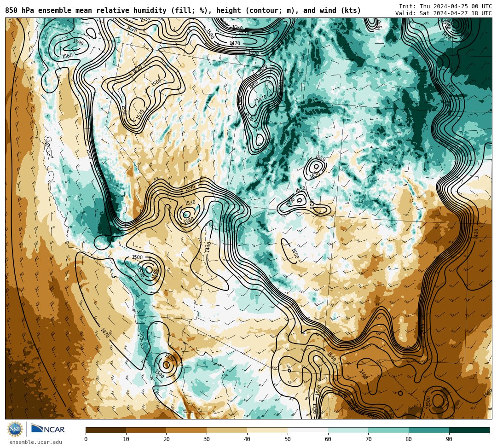Click the 90-100 dark green colorbar segment
Viewport: 497px width, 448px height.
point(469,430)
